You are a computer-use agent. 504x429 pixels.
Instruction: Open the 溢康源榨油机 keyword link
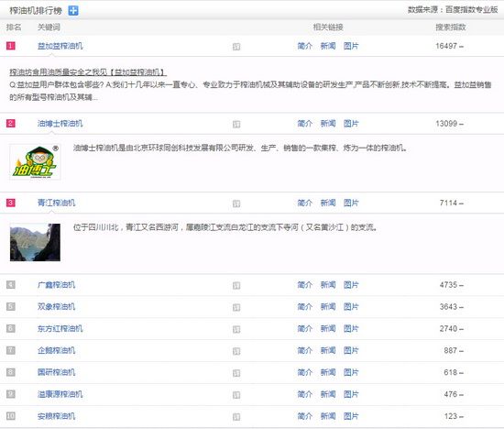60,394
